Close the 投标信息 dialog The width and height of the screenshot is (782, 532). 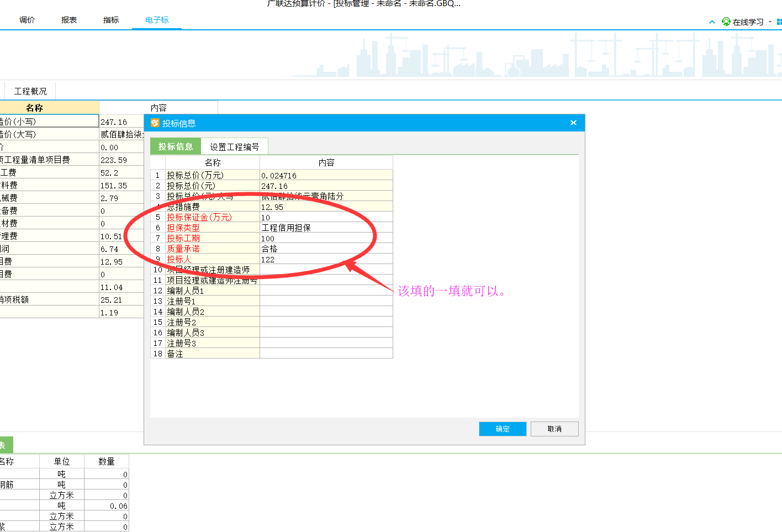[x=573, y=123]
